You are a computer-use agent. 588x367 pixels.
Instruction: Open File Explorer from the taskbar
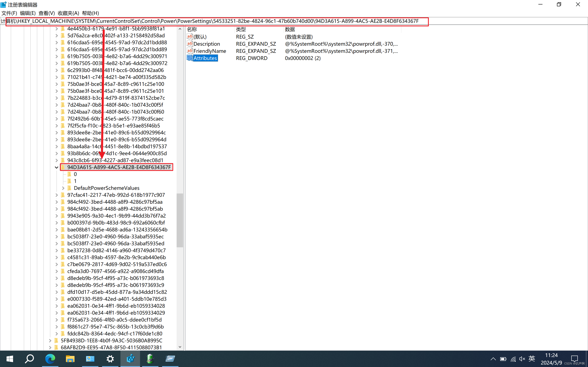tap(70, 358)
